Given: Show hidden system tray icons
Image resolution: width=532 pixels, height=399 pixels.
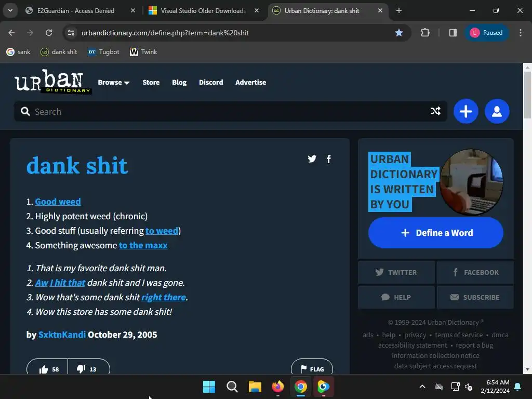Looking at the screenshot, I should point(422,387).
